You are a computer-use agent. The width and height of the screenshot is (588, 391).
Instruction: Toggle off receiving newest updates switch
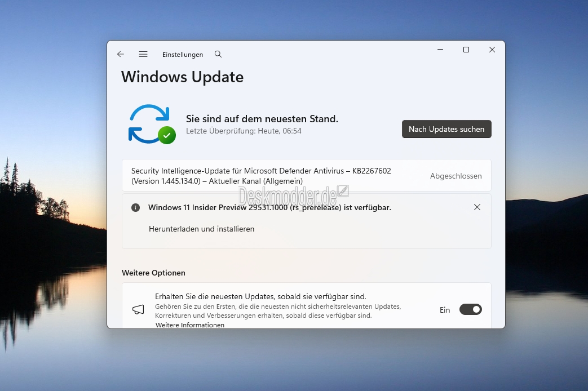click(470, 309)
